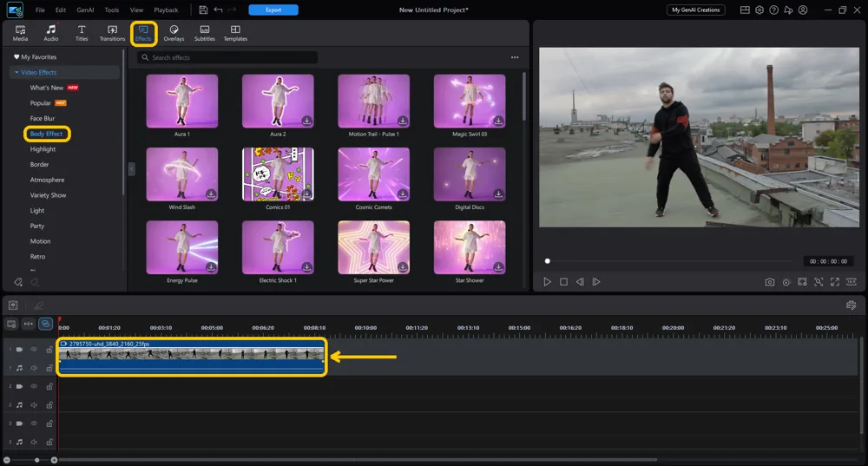Open the View menu

pyautogui.click(x=136, y=10)
